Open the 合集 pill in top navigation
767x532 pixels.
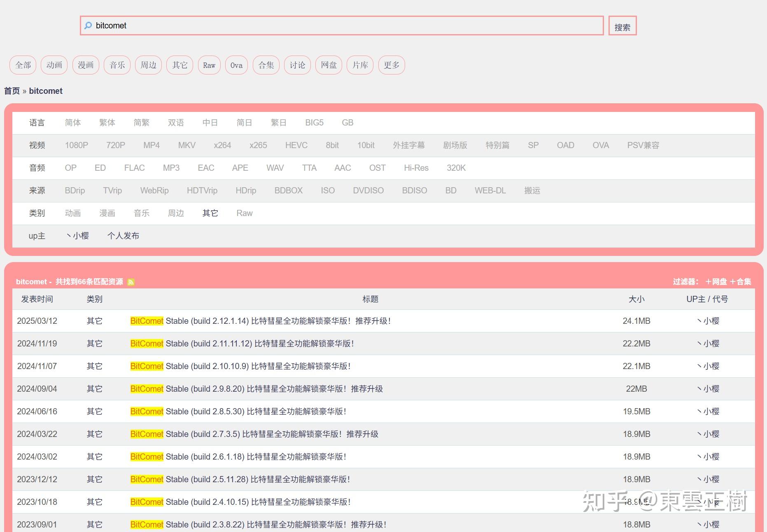266,65
